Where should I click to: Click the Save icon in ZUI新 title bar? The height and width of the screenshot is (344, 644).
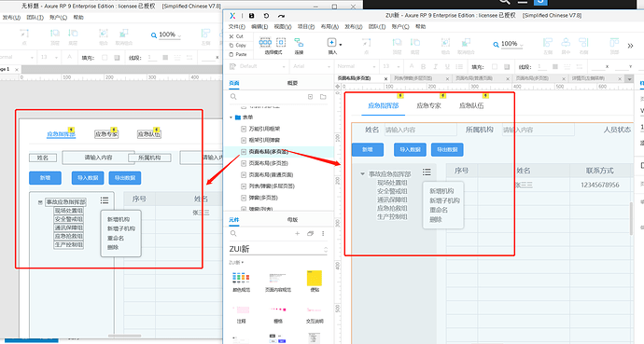coord(251,16)
